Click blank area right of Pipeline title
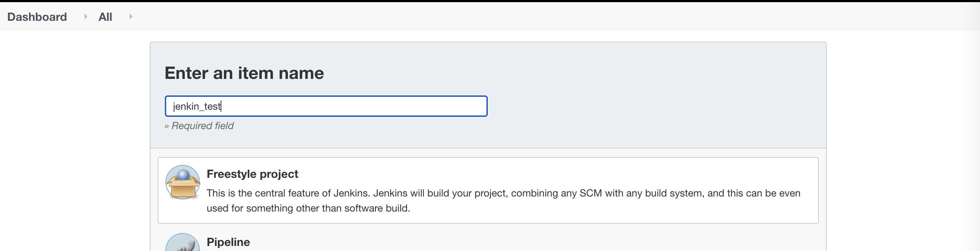 (533, 242)
